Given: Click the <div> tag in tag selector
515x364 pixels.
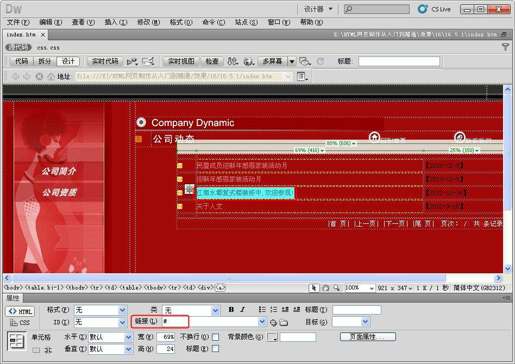Looking at the screenshot, I should click(205, 287).
